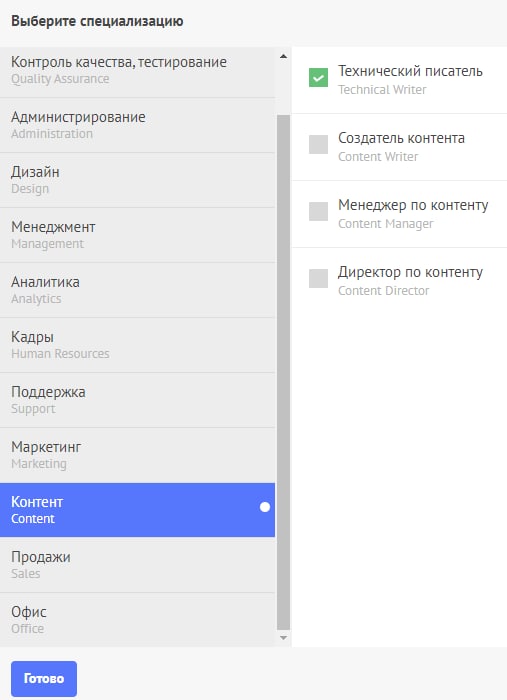
Task: Check the Директор по контенту checkbox
Action: (x=318, y=279)
